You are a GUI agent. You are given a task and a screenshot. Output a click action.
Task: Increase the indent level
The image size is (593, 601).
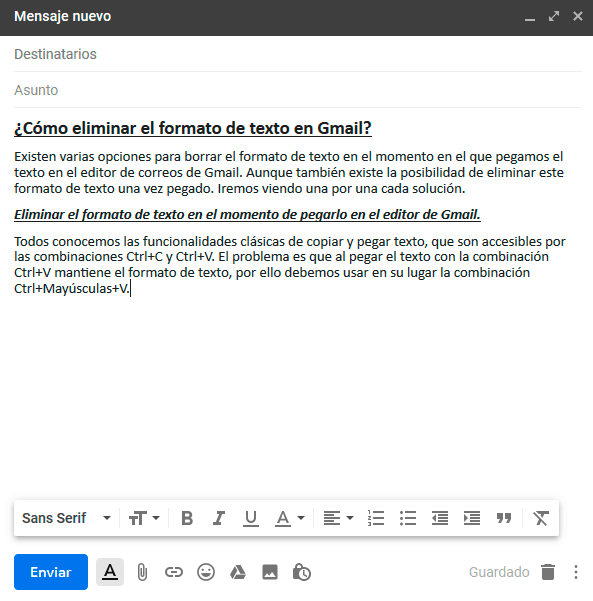pos(471,518)
